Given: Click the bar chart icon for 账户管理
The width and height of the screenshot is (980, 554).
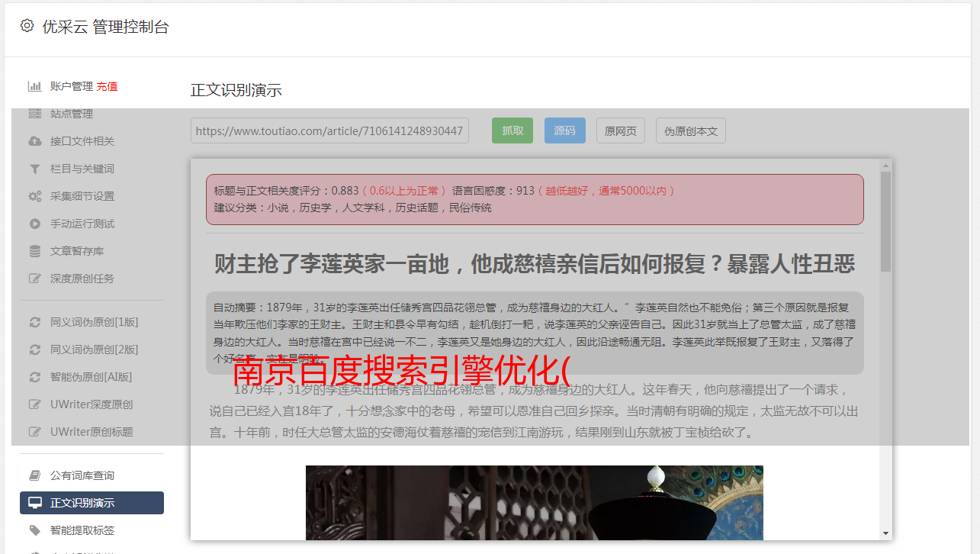Looking at the screenshot, I should click(34, 86).
